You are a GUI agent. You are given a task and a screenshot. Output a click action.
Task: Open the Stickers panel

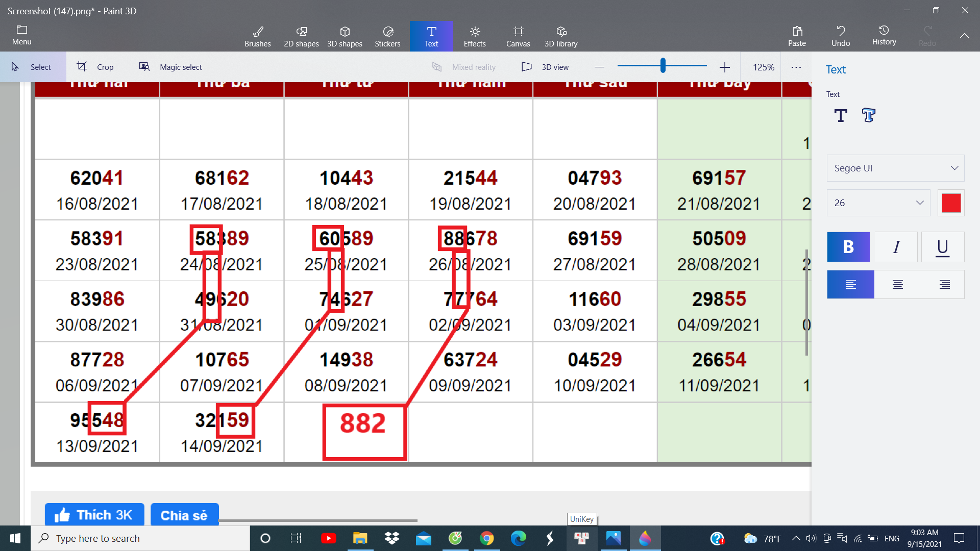387,36
